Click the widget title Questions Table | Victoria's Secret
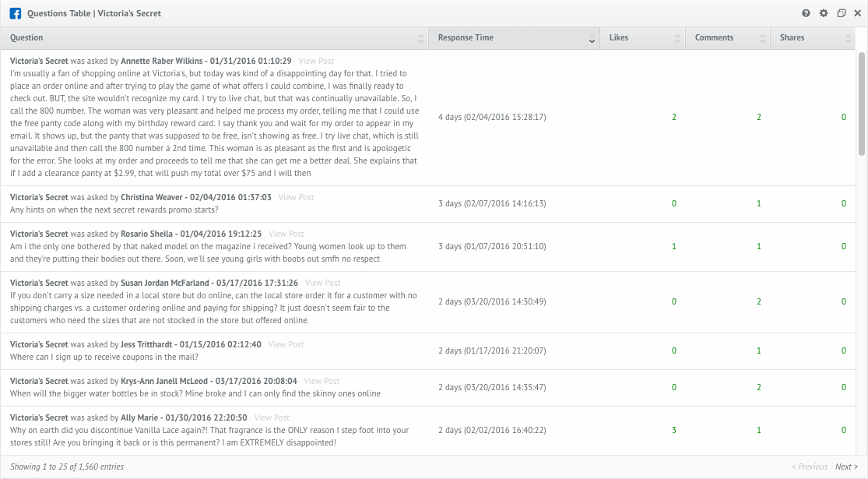The height and width of the screenshot is (479, 868). (x=94, y=13)
